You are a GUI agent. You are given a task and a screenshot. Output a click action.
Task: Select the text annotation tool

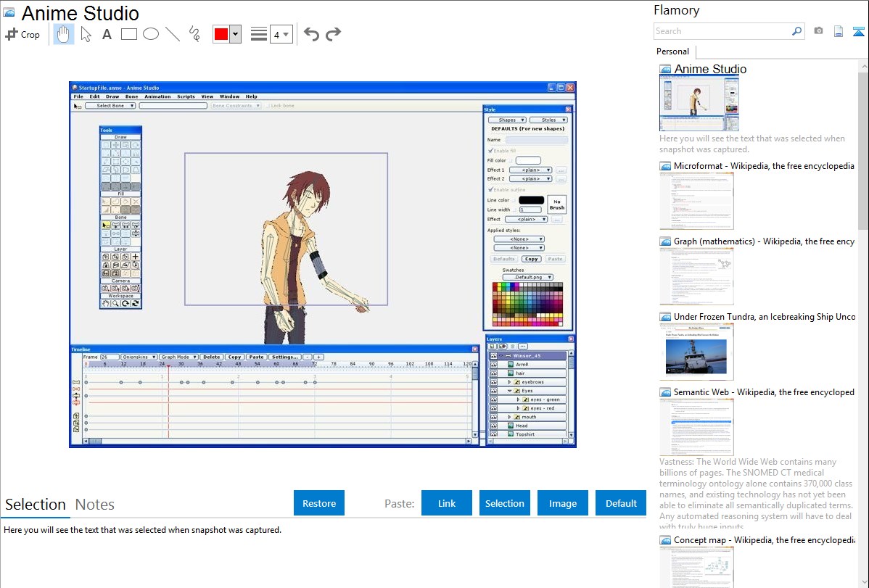click(107, 34)
